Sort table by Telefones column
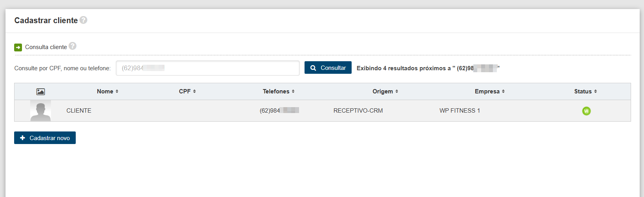This screenshot has width=644, height=197. (279, 91)
